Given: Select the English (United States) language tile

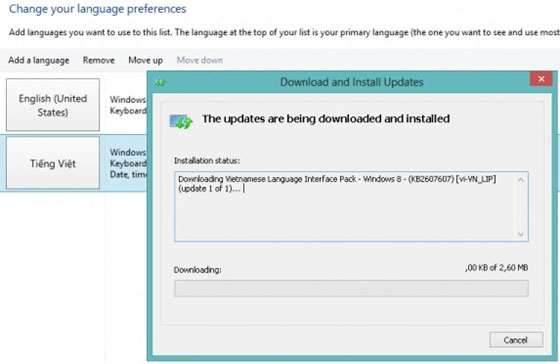Looking at the screenshot, I should tap(53, 105).
